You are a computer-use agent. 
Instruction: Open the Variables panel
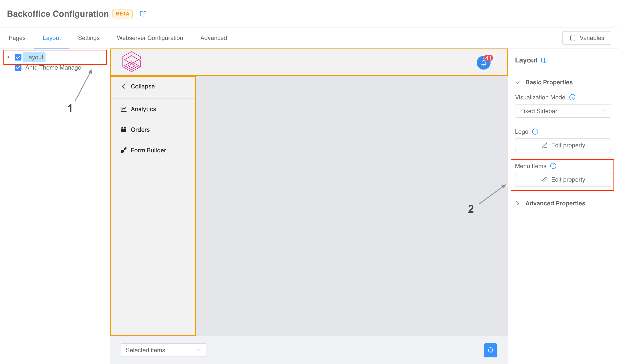586,38
